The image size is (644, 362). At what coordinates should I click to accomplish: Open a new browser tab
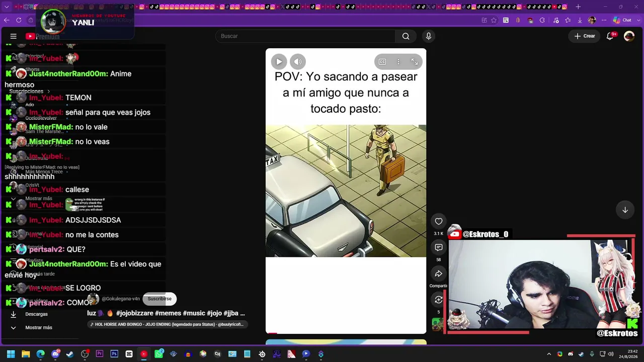pyautogui.click(x=578, y=7)
